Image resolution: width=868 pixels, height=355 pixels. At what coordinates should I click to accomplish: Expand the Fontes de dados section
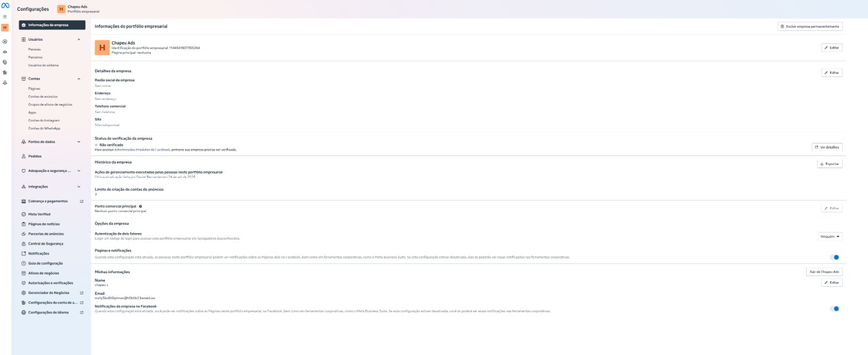79,142
